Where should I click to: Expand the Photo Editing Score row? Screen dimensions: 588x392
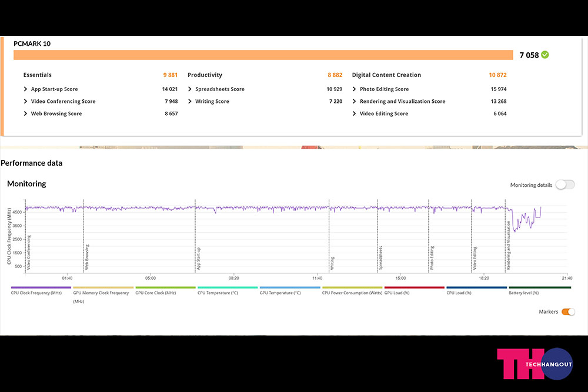pyautogui.click(x=355, y=89)
